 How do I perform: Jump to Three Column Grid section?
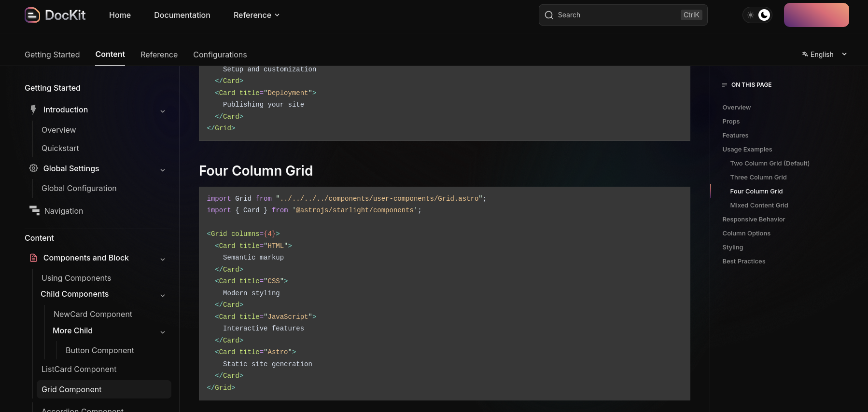pos(758,177)
